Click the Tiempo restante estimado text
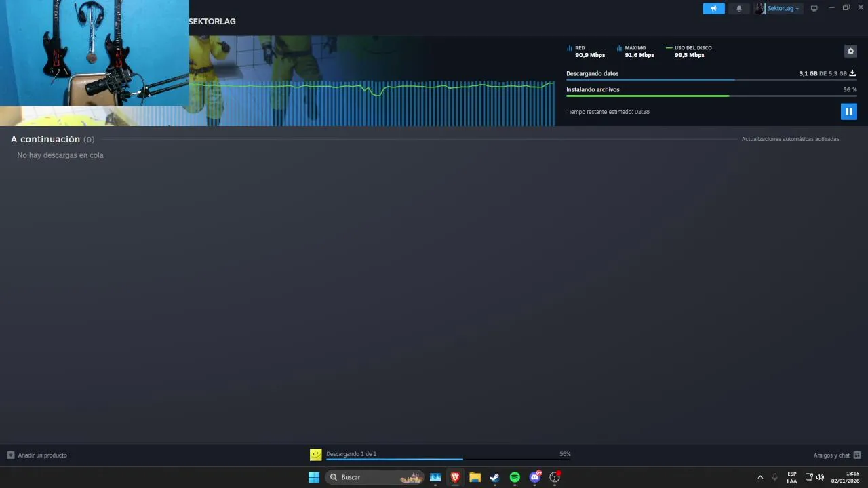This screenshot has width=868, height=488. pyautogui.click(x=608, y=112)
